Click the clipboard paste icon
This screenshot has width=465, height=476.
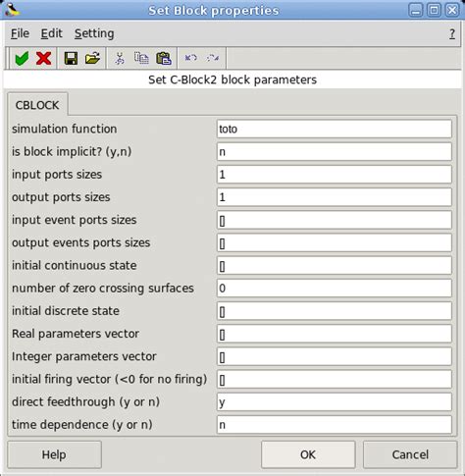click(164, 59)
